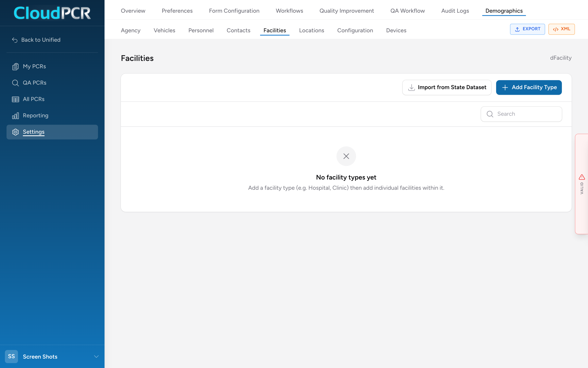Click Add Facility Type button
The height and width of the screenshot is (368, 588).
pos(529,87)
